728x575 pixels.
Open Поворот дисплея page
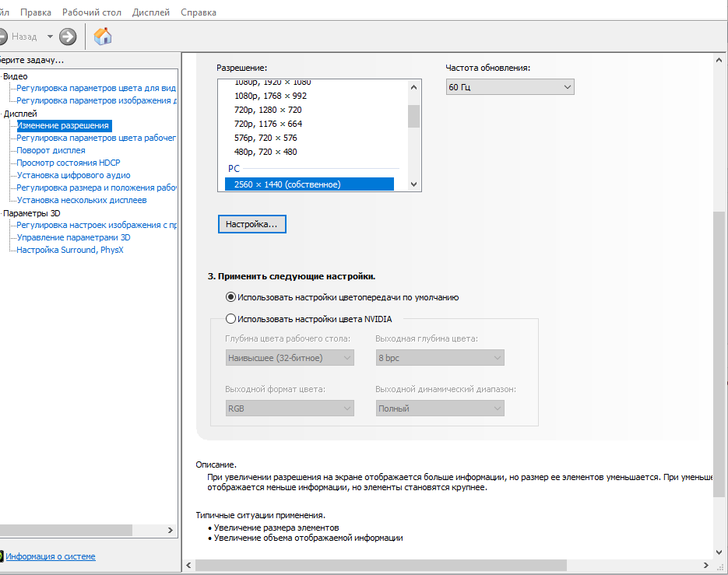click(x=51, y=150)
